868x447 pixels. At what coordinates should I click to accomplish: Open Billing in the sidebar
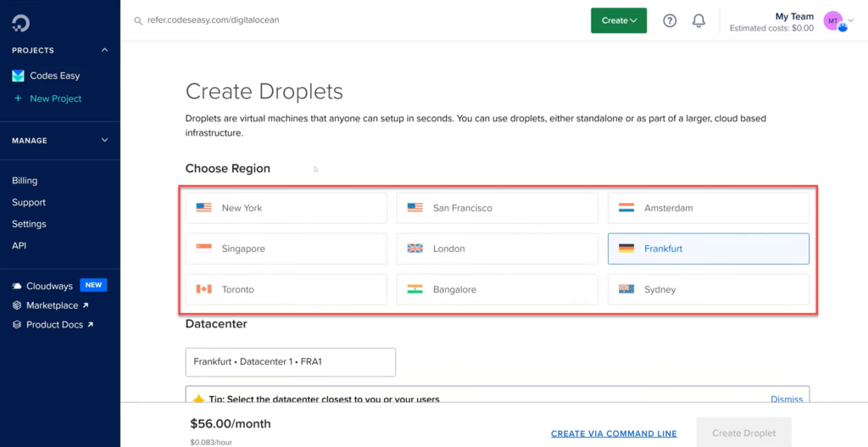(25, 181)
